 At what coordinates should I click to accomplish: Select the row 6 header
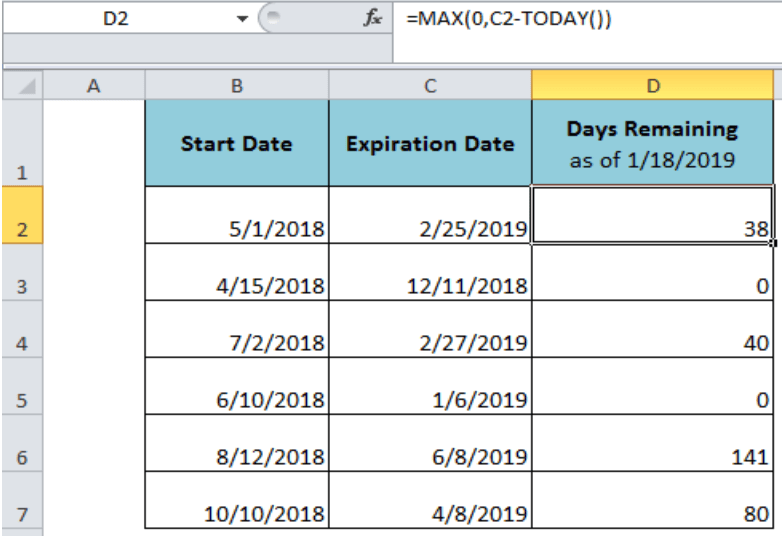coord(22,444)
